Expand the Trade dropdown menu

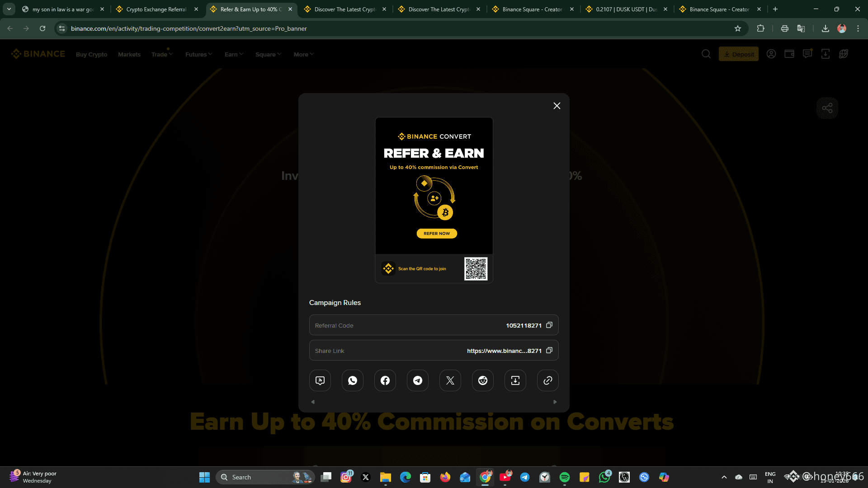tap(162, 54)
